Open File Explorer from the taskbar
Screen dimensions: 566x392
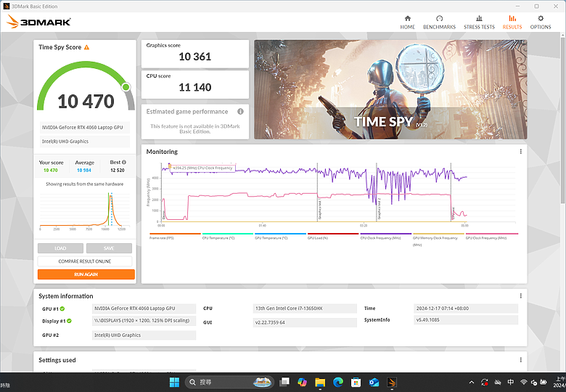(320, 382)
